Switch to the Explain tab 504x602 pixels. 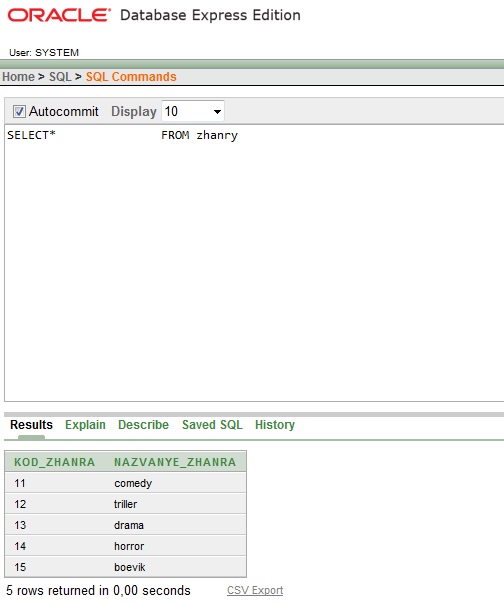(85, 425)
